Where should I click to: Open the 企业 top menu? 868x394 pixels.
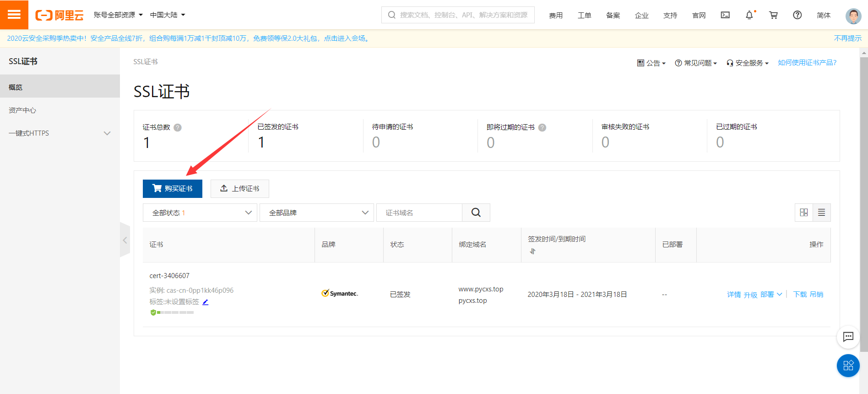click(642, 16)
